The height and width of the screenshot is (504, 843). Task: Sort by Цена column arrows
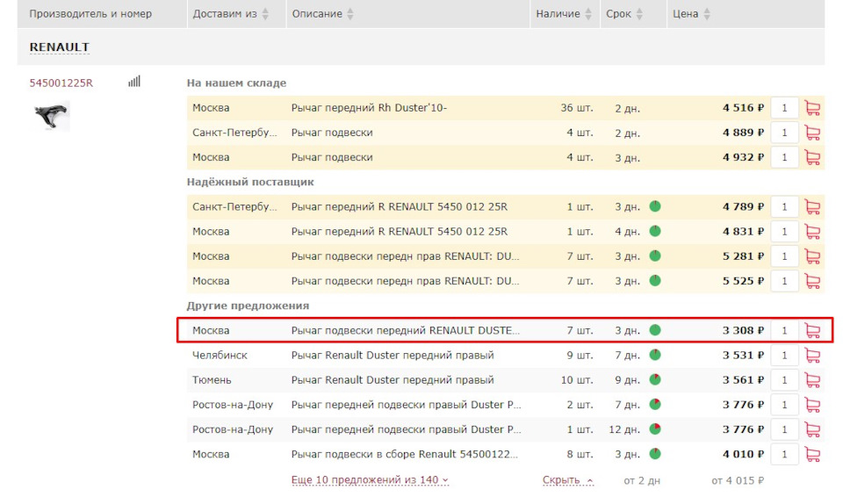click(707, 14)
